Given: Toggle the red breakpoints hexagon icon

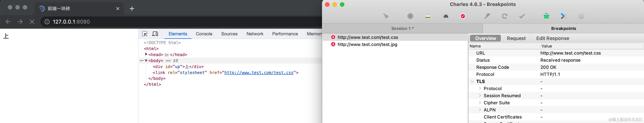Looking at the screenshot, I should tap(463, 16).
